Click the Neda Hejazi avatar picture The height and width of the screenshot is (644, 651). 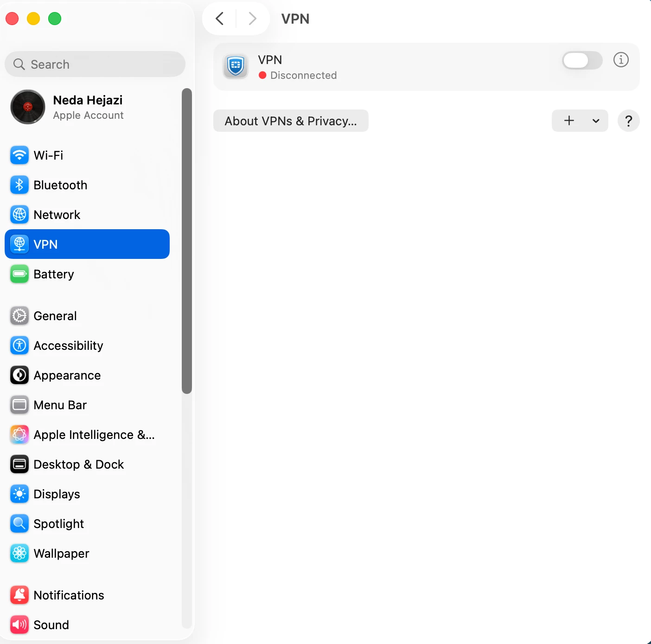(x=28, y=107)
